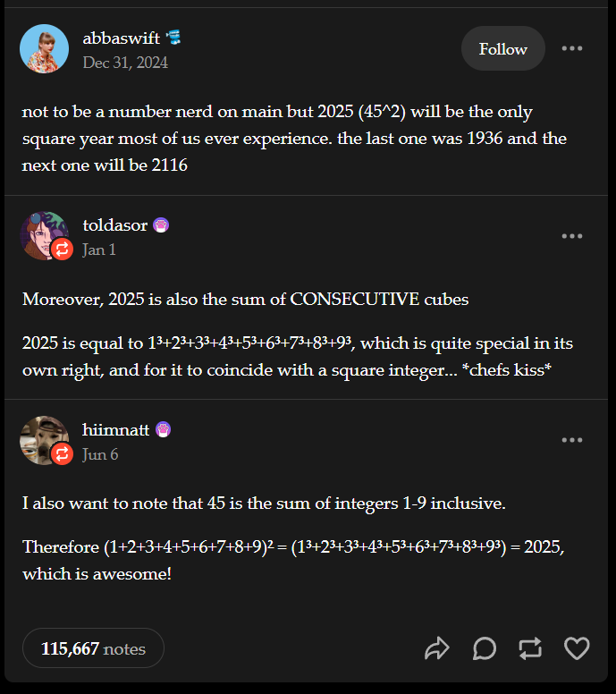
Task: Open the Dec 31, 2024 post permalink
Action: pos(125,63)
